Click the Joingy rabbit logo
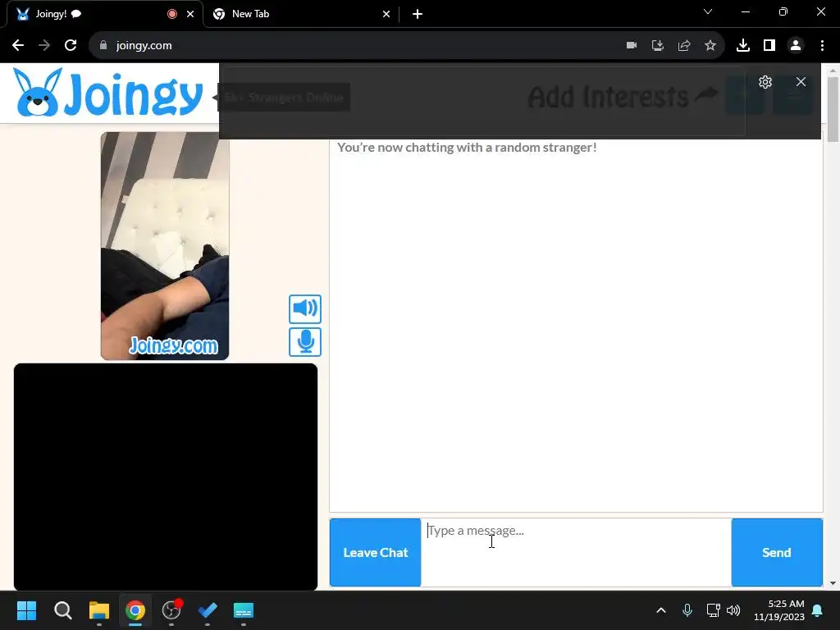 (107, 93)
